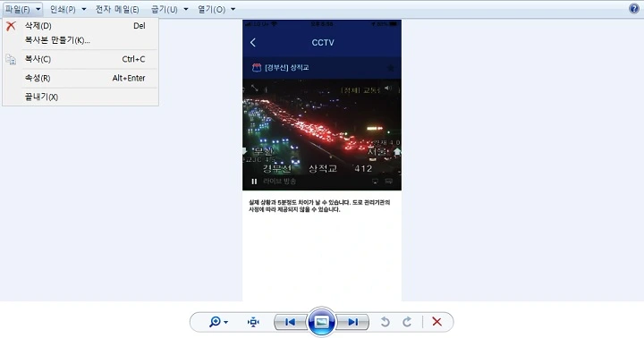Image resolution: width=644 pixels, height=338 pixels.
Task: Go to the previous image
Action: tap(290, 322)
